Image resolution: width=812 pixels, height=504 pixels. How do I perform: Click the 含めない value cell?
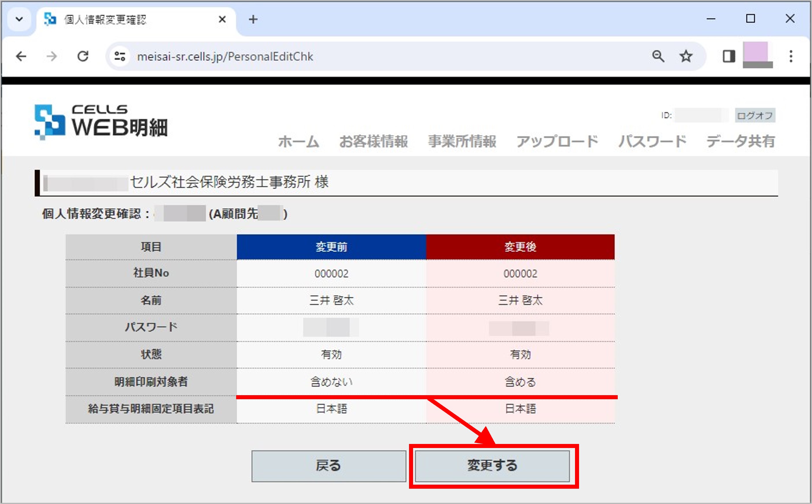point(332,382)
